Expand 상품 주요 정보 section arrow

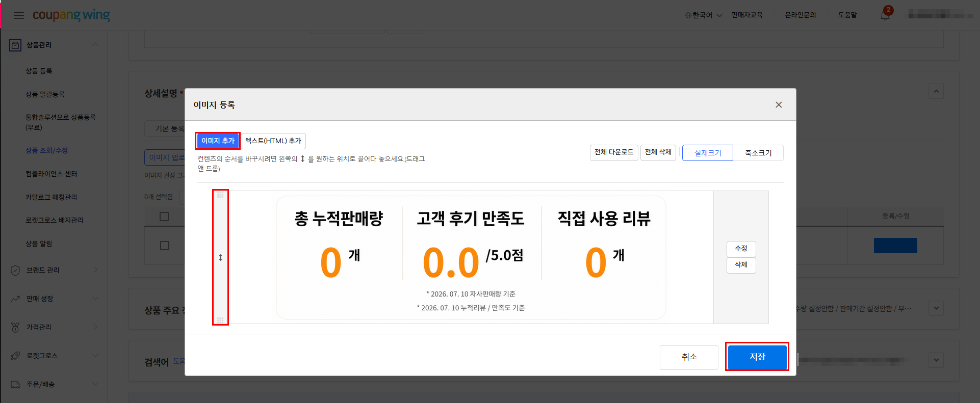tap(936, 308)
